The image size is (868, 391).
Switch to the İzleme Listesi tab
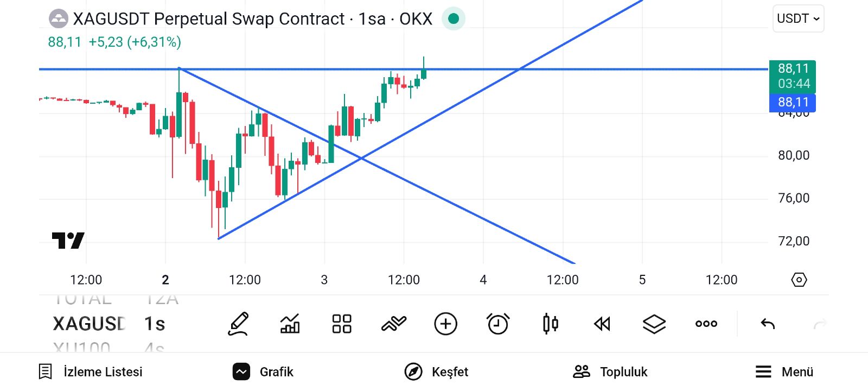click(x=91, y=372)
